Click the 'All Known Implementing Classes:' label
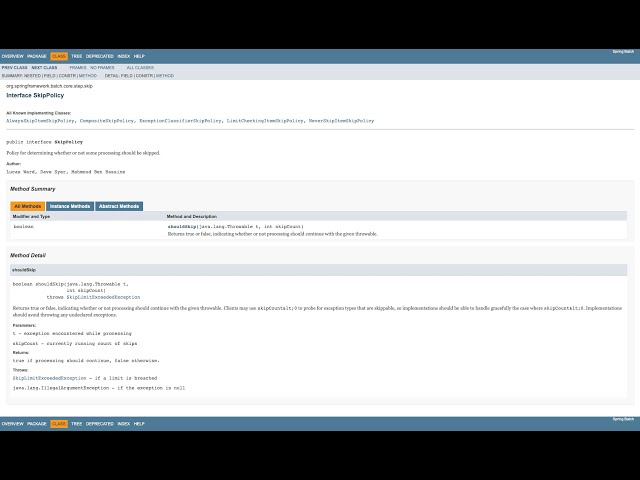This screenshot has width=640, height=480. click(38, 113)
